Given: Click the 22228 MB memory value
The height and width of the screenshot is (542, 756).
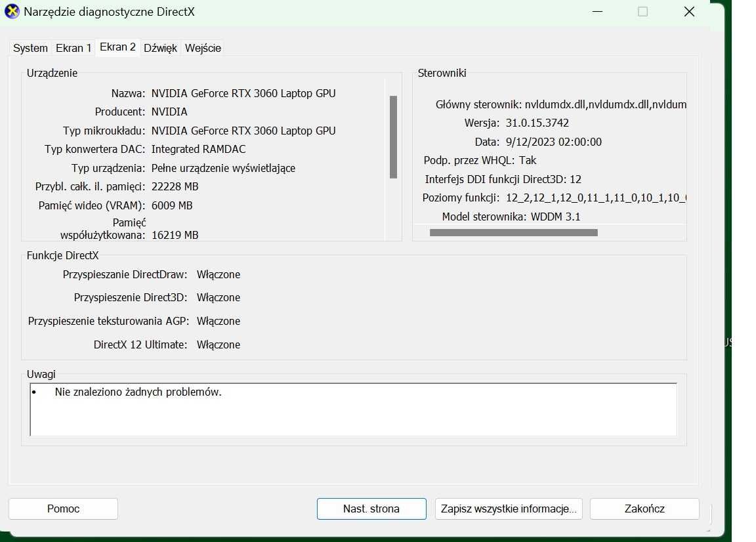Looking at the screenshot, I should click(175, 186).
